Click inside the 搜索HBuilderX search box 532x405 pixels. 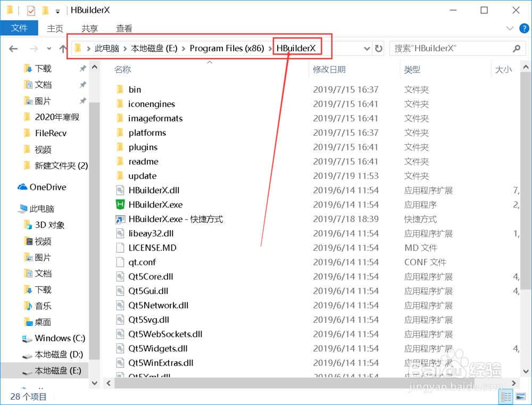click(x=458, y=48)
